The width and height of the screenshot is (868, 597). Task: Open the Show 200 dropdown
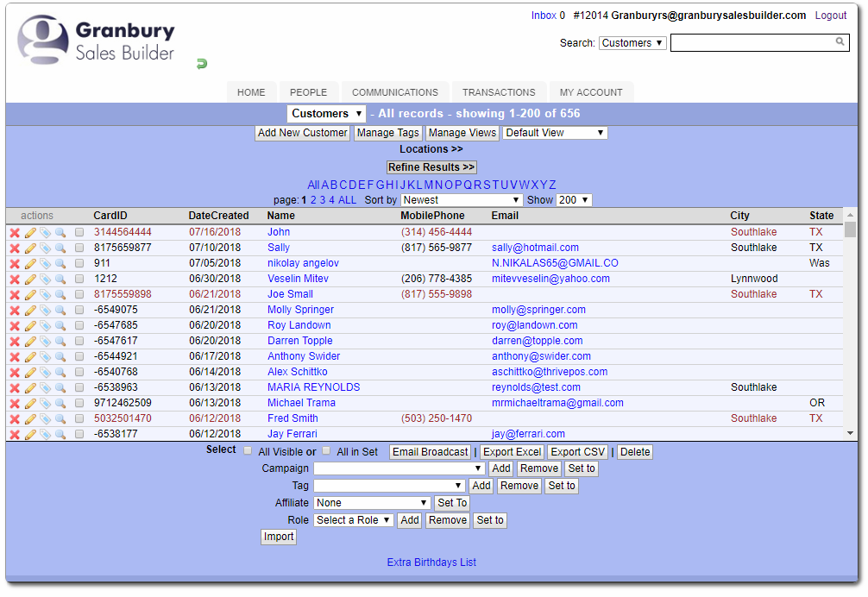pos(574,200)
